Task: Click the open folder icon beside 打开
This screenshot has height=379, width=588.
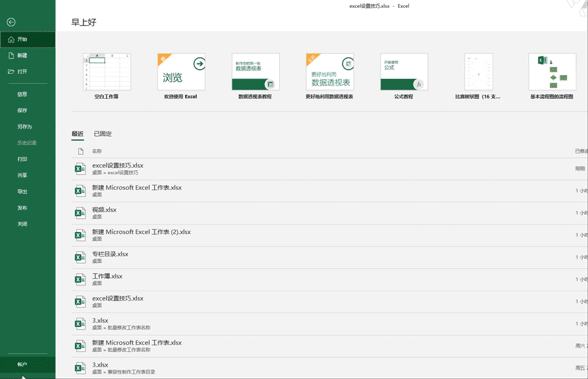Action: (x=11, y=71)
